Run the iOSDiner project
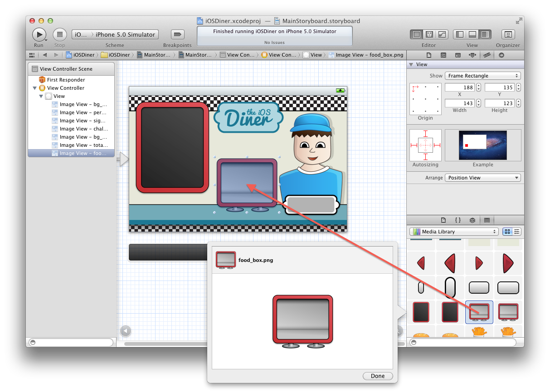This screenshot has height=392, width=550. 39,34
